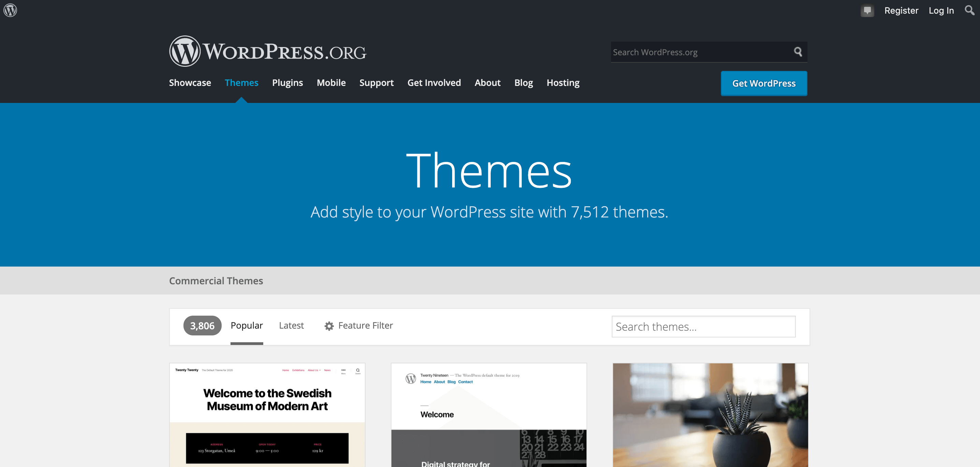
Task: Open the Log In link
Action: pos(941,10)
